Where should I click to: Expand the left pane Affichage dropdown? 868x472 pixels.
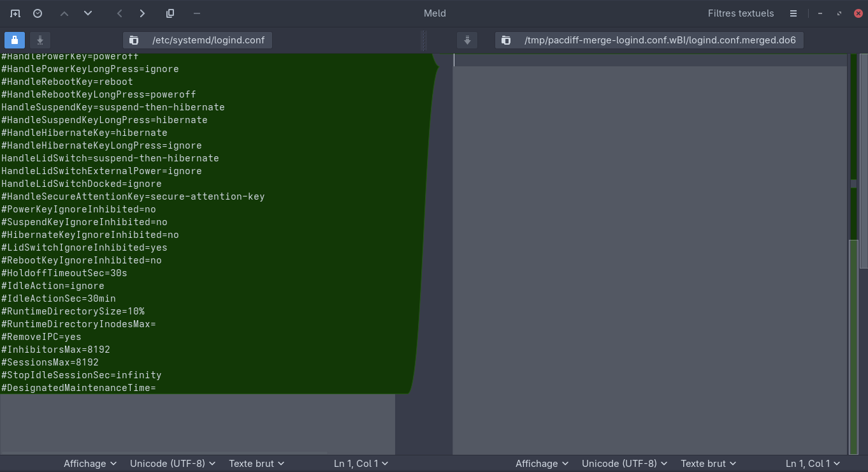90,464
